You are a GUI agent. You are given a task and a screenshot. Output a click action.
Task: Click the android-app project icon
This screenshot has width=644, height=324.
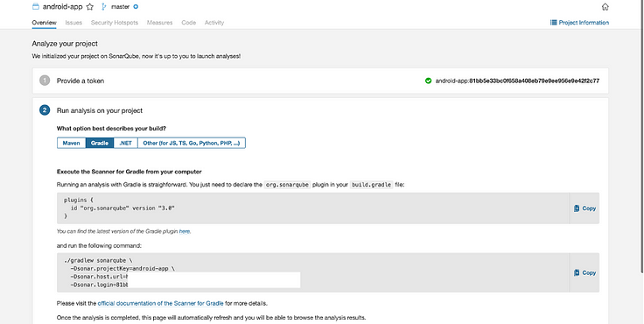coord(36,7)
